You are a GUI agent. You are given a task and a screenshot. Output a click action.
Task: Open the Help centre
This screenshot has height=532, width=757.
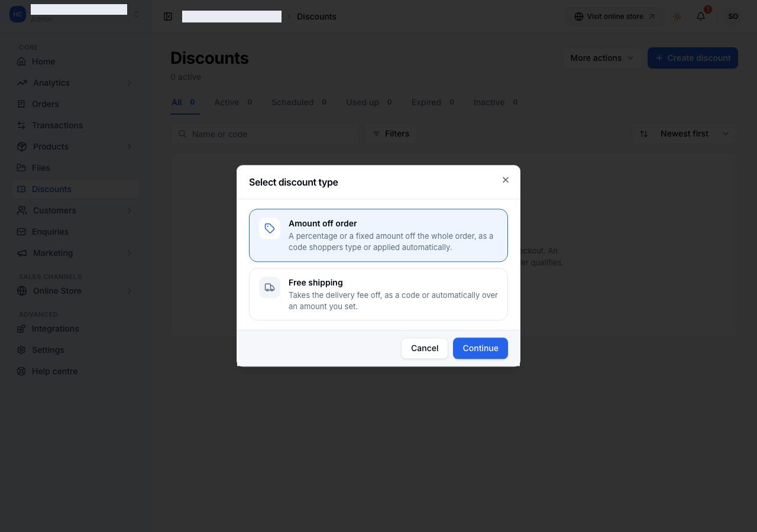[x=75, y=371]
